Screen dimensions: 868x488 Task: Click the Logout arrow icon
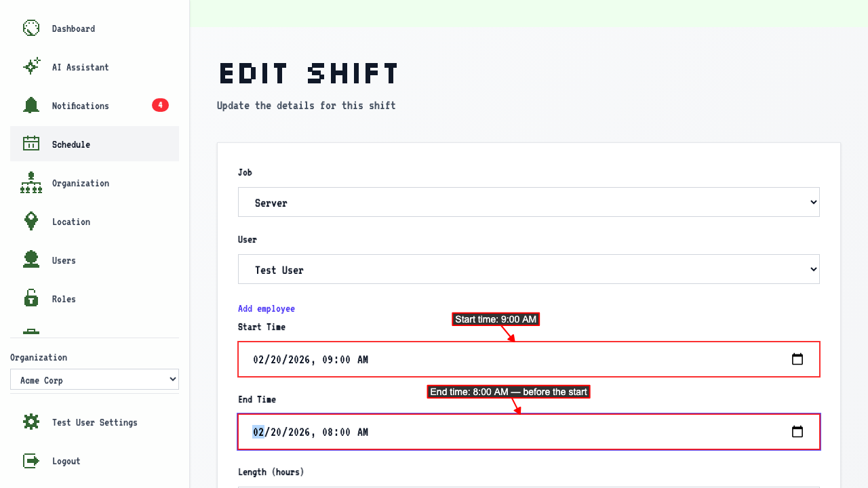(x=31, y=460)
